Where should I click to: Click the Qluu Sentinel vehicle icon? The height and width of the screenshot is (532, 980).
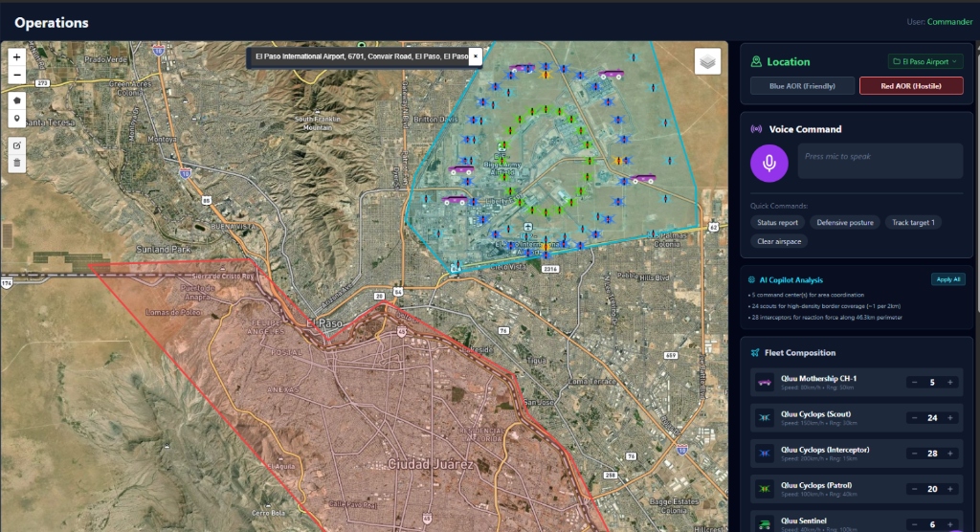765,524
